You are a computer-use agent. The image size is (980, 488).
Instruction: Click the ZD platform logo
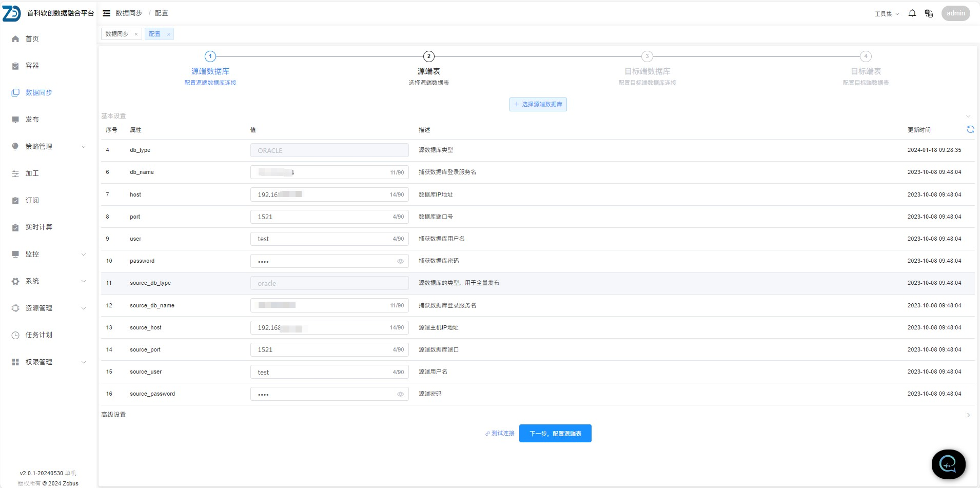tap(12, 13)
